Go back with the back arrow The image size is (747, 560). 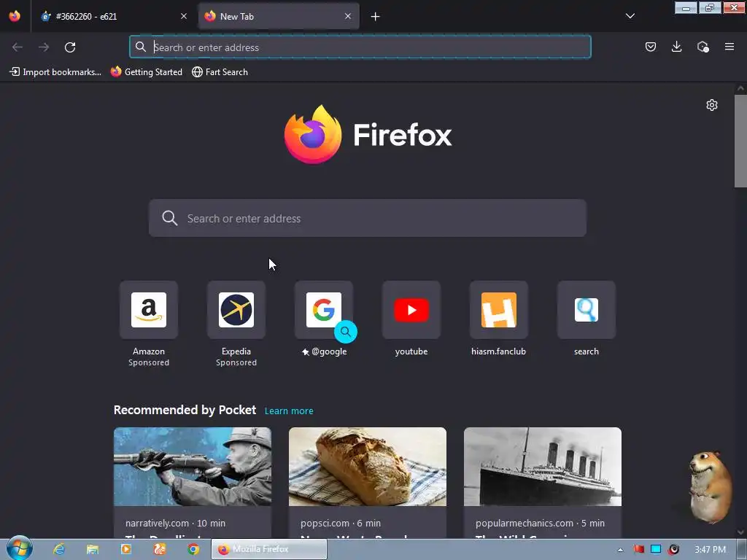click(x=18, y=47)
